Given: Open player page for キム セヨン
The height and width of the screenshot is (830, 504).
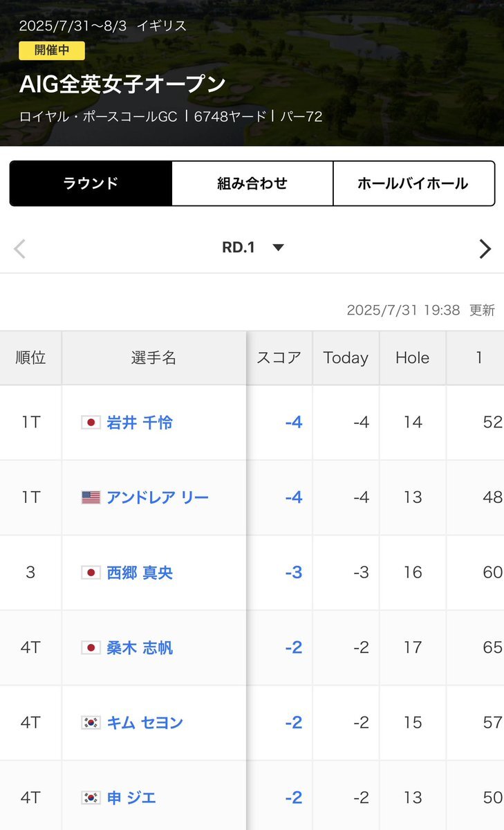Looking at the screenshot, I should (x=145, y=723).
